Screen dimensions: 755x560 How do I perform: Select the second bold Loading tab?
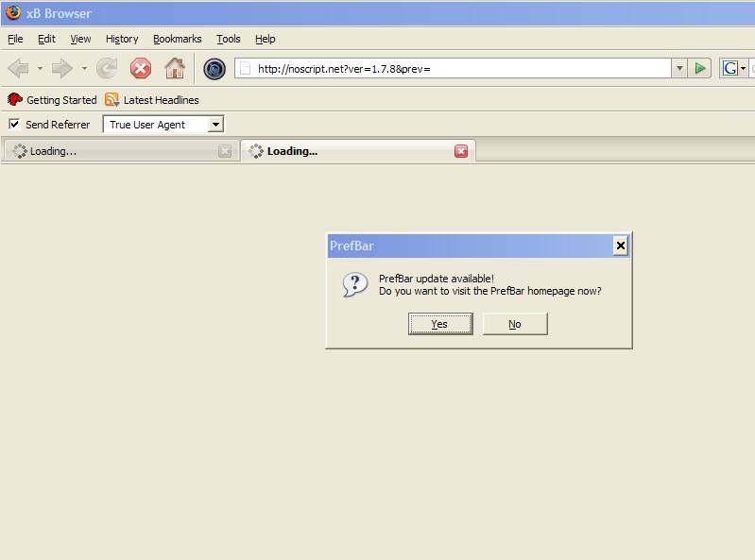point(357,151)
